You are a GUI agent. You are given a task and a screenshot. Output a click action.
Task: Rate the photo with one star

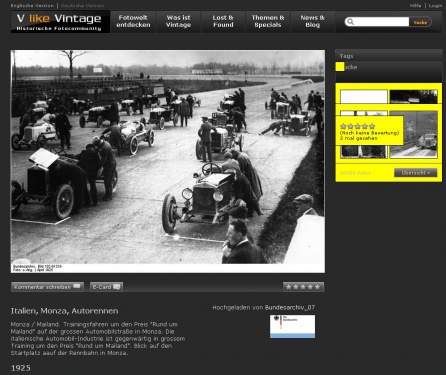(x=289, y=287)
